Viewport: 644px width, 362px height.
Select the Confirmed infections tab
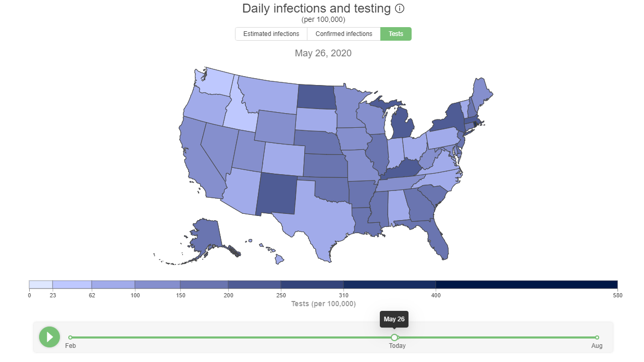tap(344, 34)
